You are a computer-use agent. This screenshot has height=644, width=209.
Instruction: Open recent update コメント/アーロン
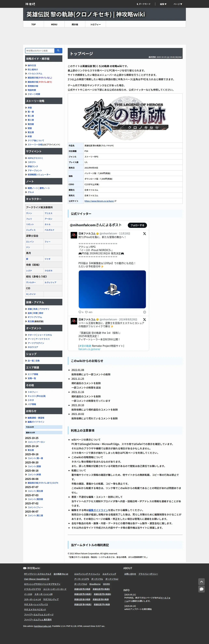click(36, 442)
